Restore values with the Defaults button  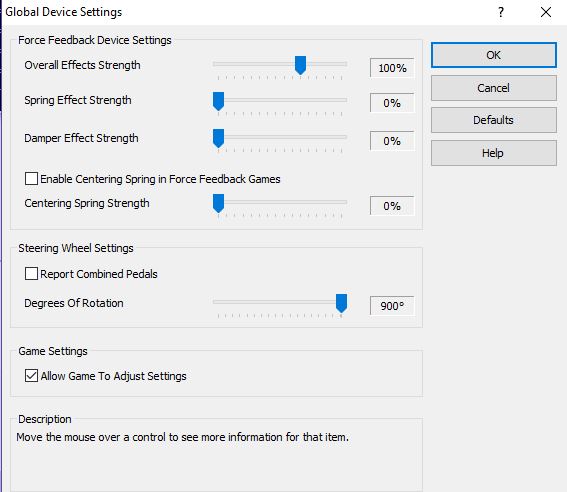[494, 120]
